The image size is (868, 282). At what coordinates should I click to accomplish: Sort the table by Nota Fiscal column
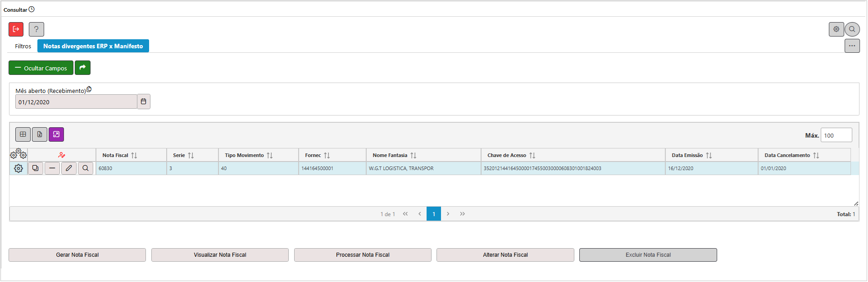point(134,155)
